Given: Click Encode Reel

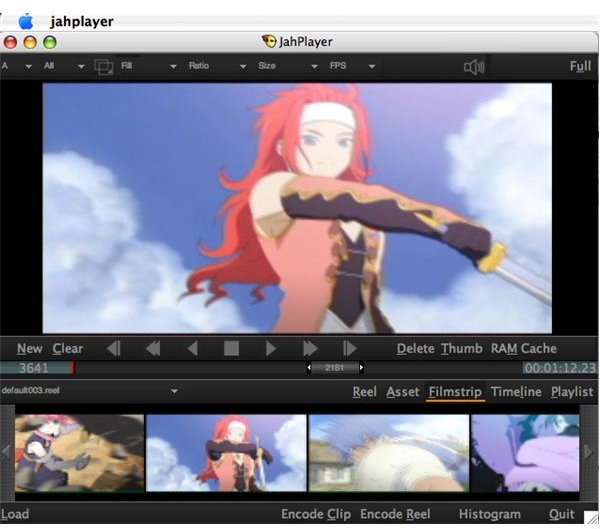Looking at the screenshot, I should 395,514.
